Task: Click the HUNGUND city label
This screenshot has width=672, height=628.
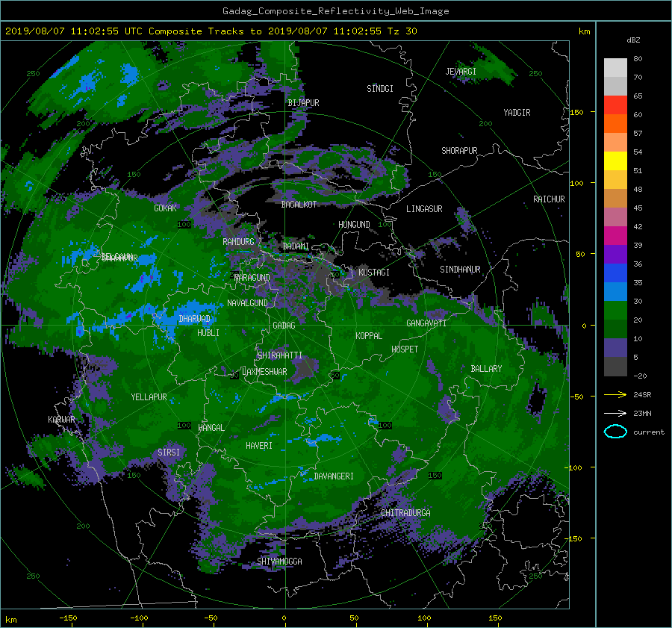Action: pyautogui.click(x=354, y=225)
